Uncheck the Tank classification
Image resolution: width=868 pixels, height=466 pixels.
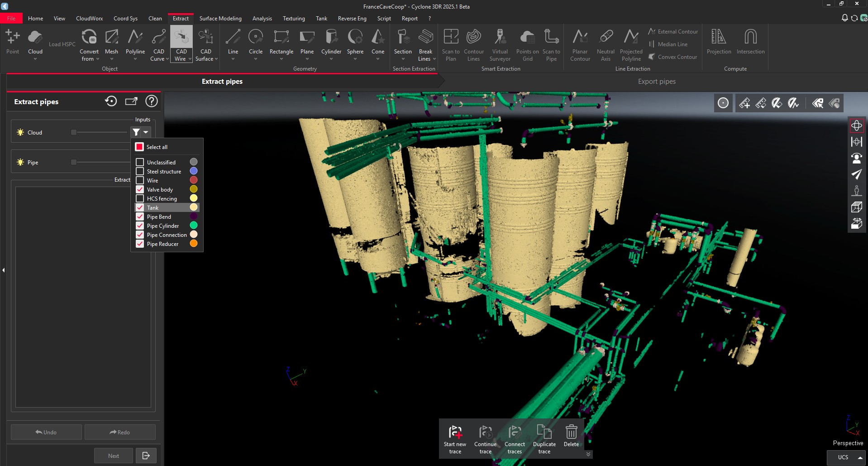[139, 207]
